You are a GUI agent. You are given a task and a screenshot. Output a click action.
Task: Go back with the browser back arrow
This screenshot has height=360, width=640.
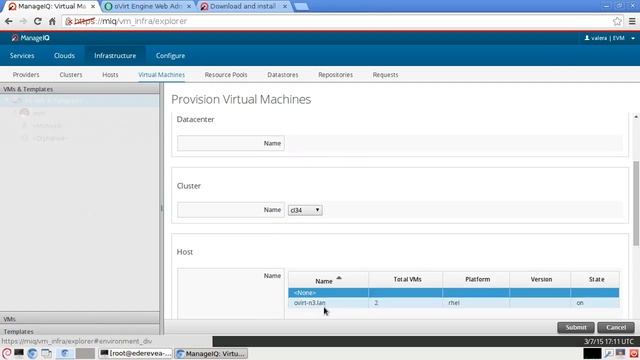coord(9,21)
